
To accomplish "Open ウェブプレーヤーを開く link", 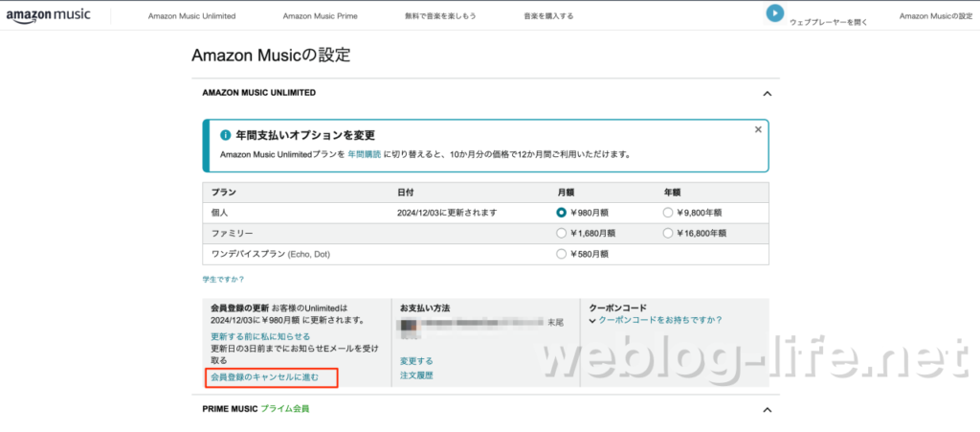I will coord(828,22).
